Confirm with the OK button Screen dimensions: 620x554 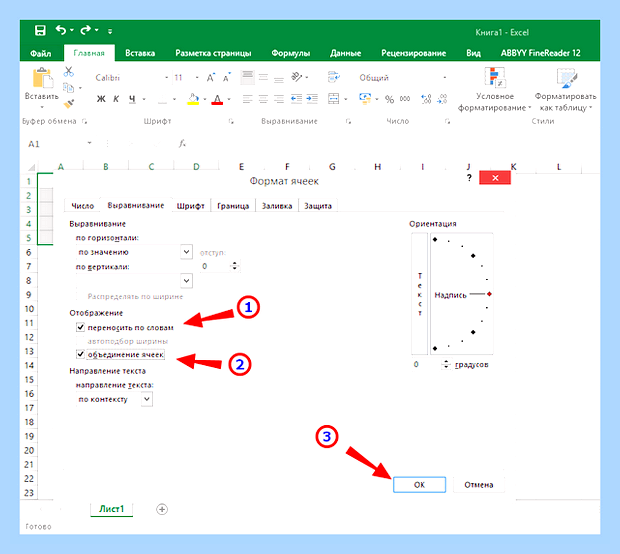[419, 484]
